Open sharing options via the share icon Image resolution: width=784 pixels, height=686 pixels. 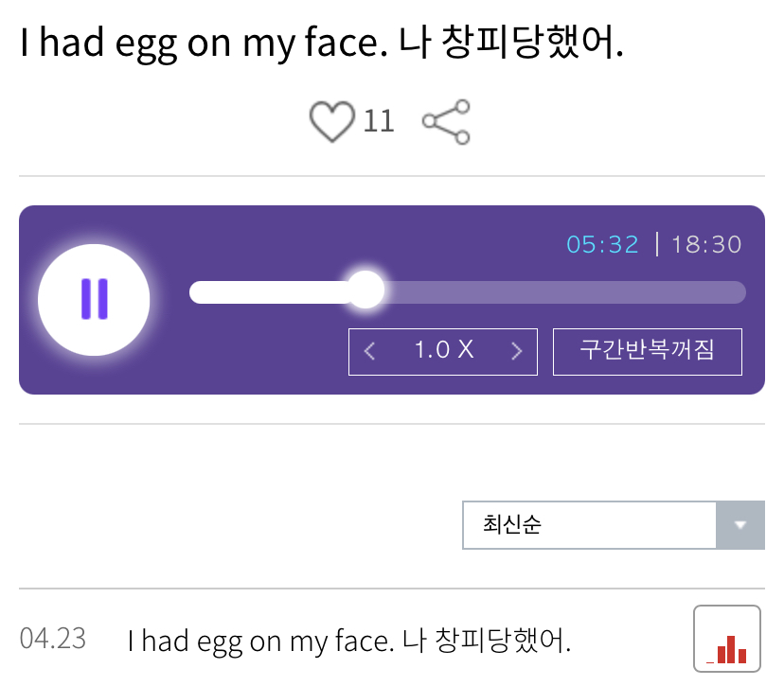tap(445, 121)
